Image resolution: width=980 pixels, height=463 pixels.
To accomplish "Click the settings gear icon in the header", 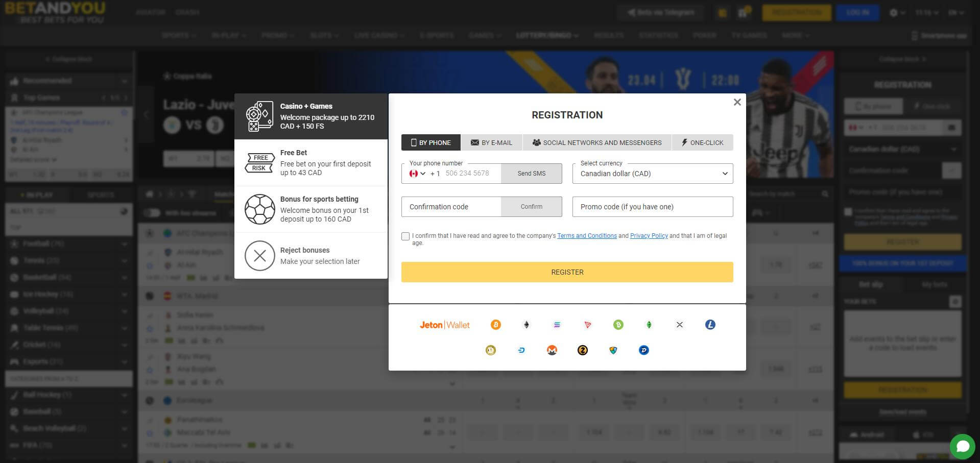I will pos(893,12).
